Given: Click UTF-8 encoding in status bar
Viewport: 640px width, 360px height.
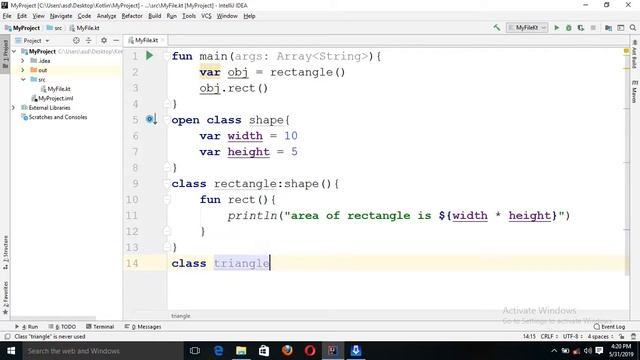Looking at the screenshot, I should point(573,337).
